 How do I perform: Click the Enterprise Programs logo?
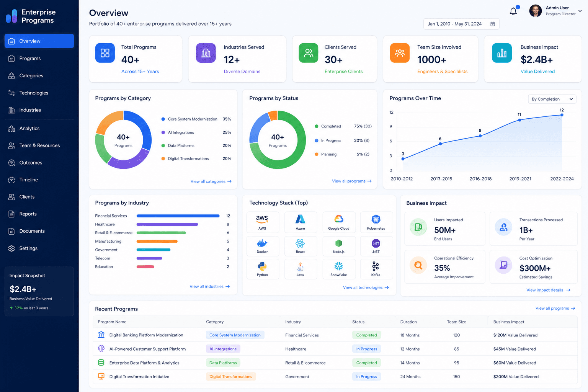click(31, 16)
